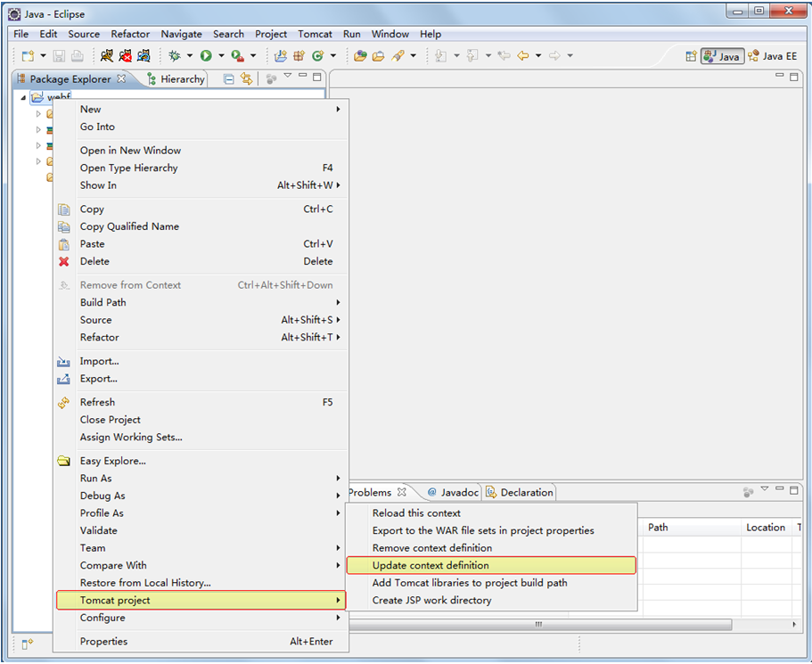Image resolution: width=812 pixels, height=664 pixels.
Task: Click the green Run icon
Action: click(x=206, y=55)
